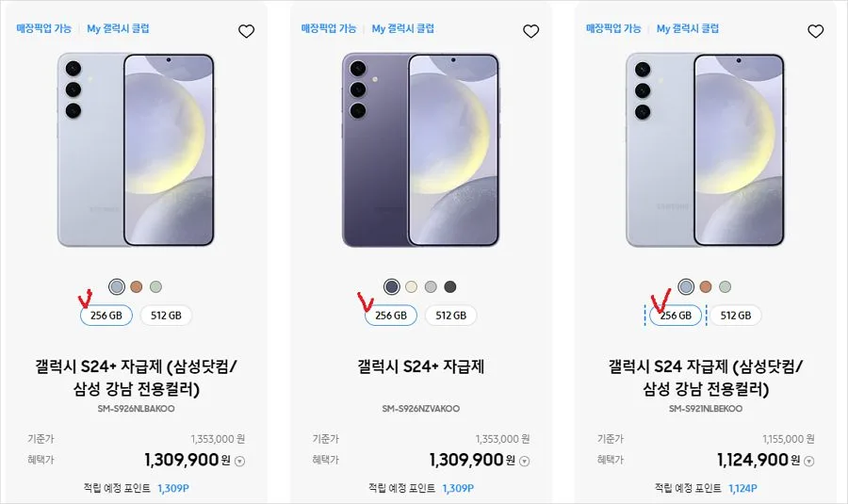Image resolution: width=848 pixels, height=504 pixels.
Task: Favorite the Galaxy S24 with the heart icon
Action: 816,31
